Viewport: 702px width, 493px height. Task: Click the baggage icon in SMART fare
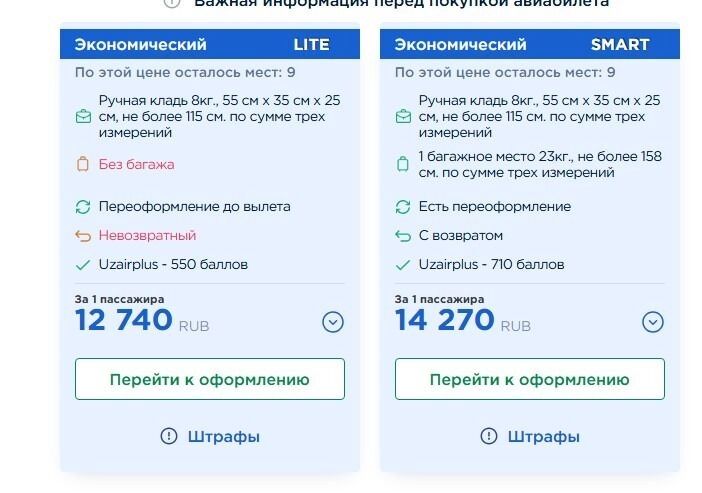coord(403,164)
